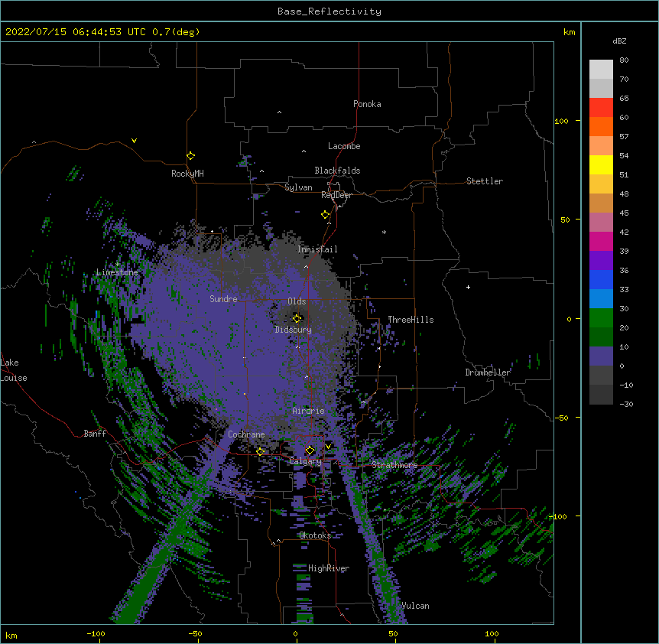Click the RockyMH label
Screen dimensions: 659x644
[x=187, y=174]
